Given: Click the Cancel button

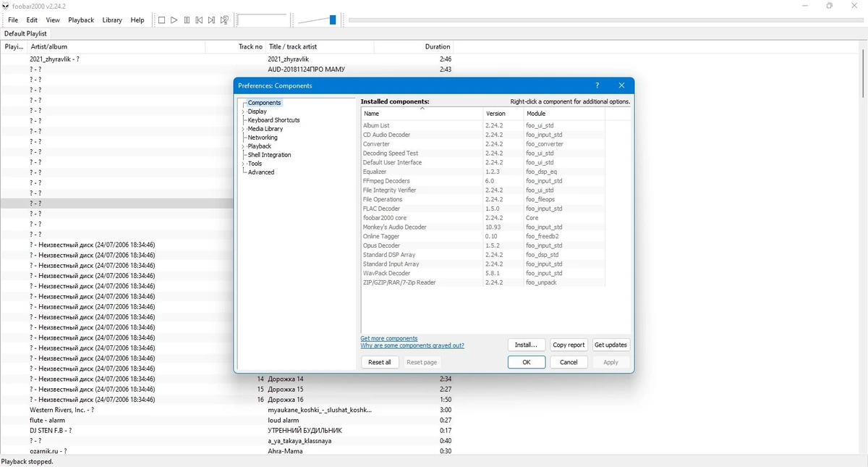Looking at the screenshot, I should pyautogui.click(x=569, y=362).
